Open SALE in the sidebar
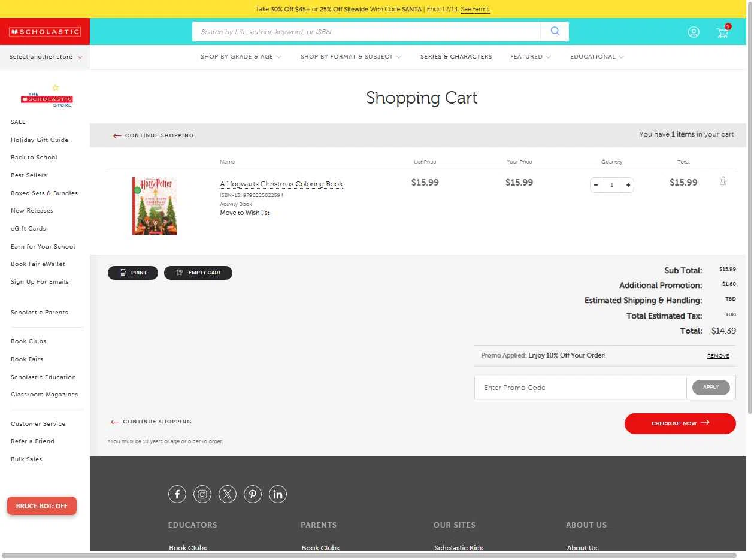This screenshot has width=754, height=560. (x=19, y=122)
